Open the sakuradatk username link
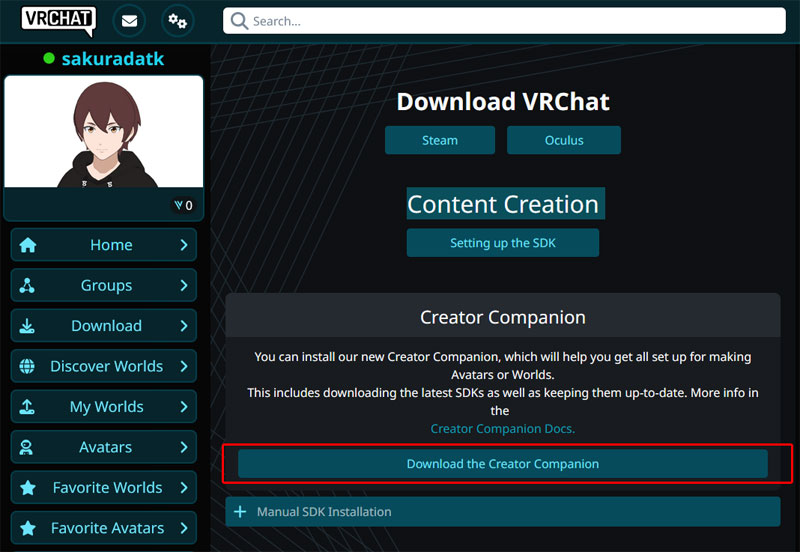Screen dimensions: 800x552 tap(113, 59)
